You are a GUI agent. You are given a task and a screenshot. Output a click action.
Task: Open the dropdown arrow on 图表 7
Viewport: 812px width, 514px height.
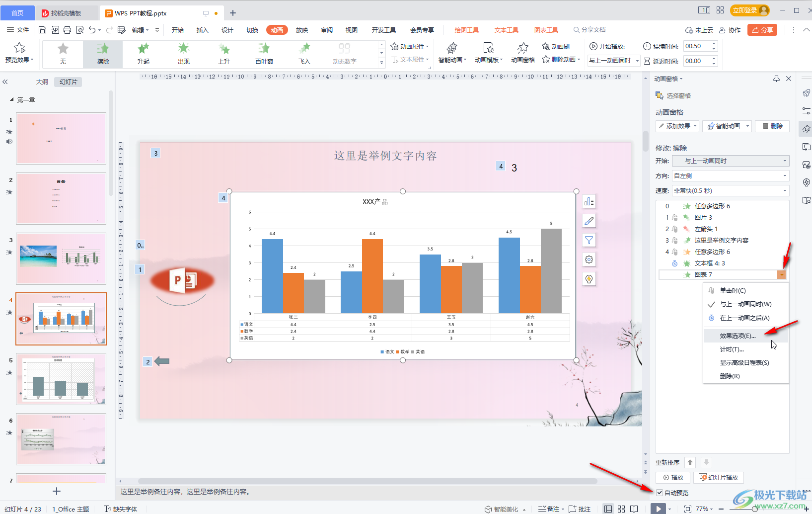point(782,274)
